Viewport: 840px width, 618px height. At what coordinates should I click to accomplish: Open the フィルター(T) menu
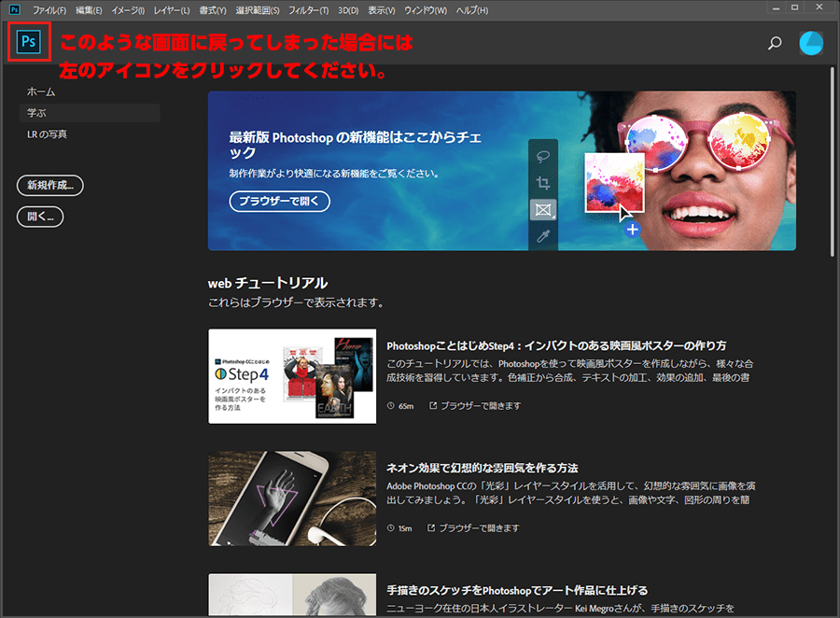309,10
